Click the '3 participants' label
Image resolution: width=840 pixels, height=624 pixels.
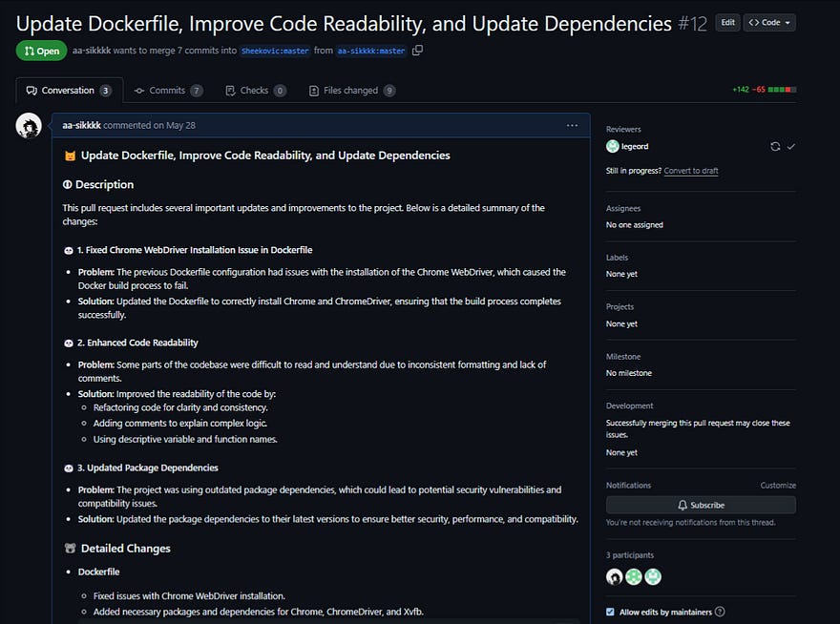630,555
